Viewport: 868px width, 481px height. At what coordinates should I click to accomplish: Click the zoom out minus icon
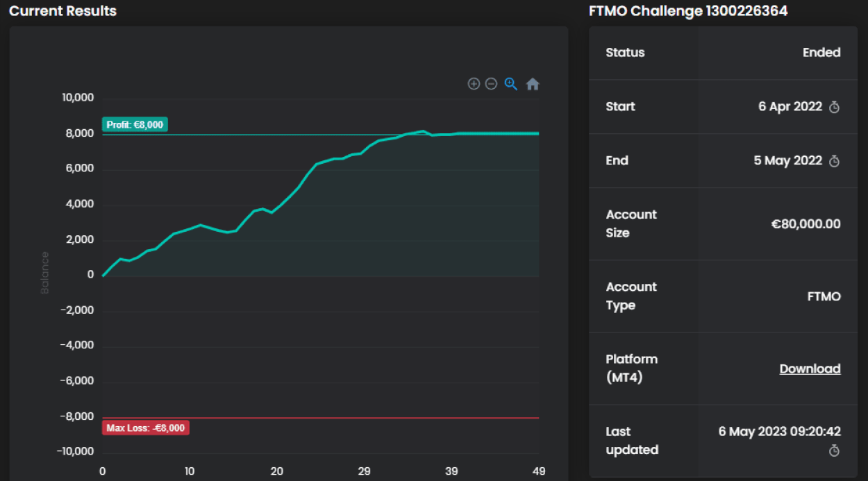pos(491,84)
